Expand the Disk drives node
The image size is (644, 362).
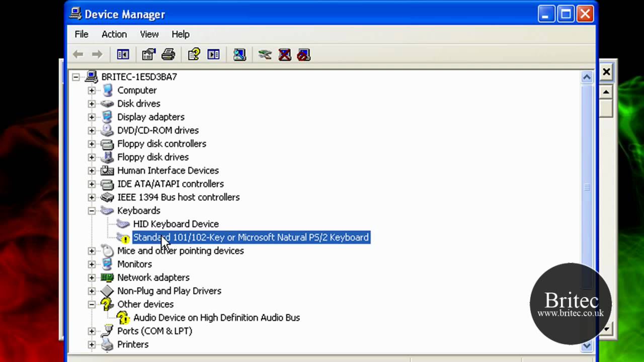coord(92,104)
